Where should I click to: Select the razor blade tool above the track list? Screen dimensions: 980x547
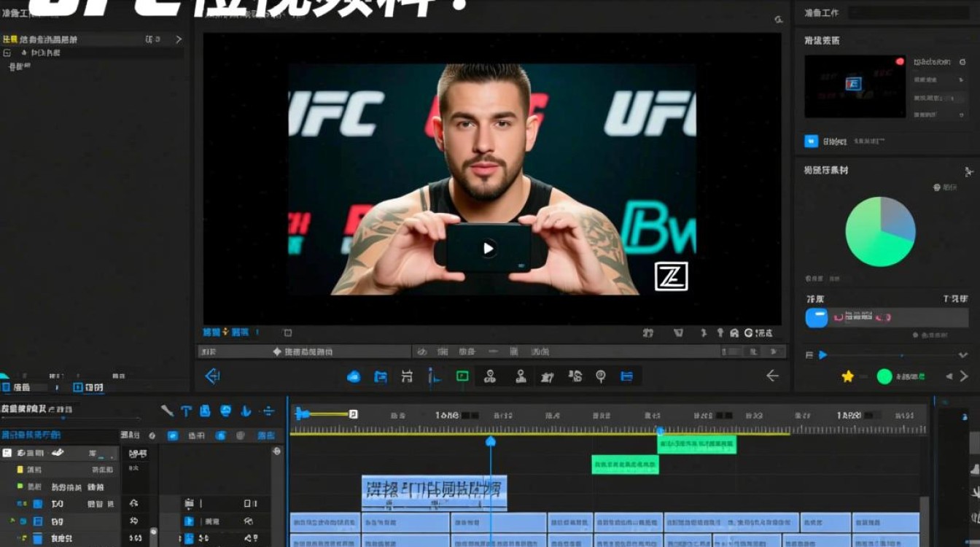pos(167,411)
